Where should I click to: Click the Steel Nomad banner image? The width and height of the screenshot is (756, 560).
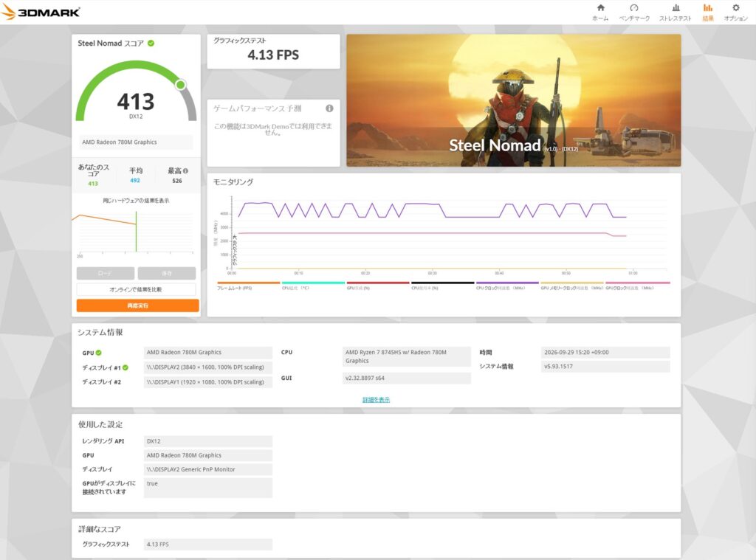(x=514, y=100)
